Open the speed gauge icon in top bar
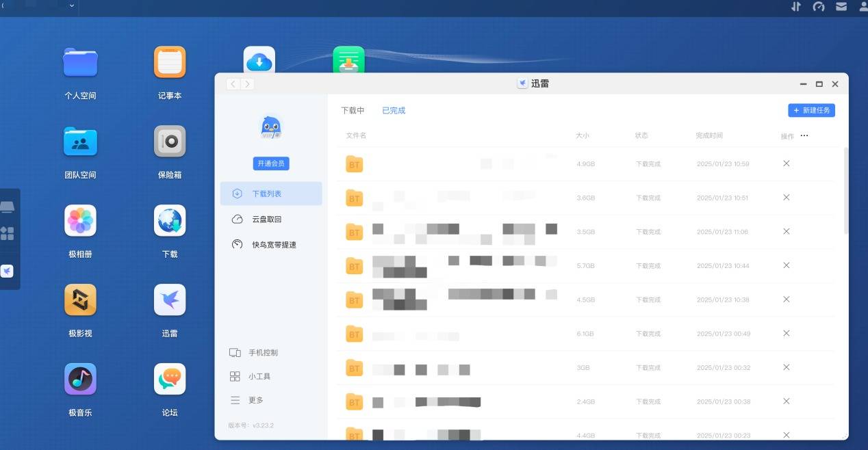Screen dimensions: 868x450 coord(819,7)
